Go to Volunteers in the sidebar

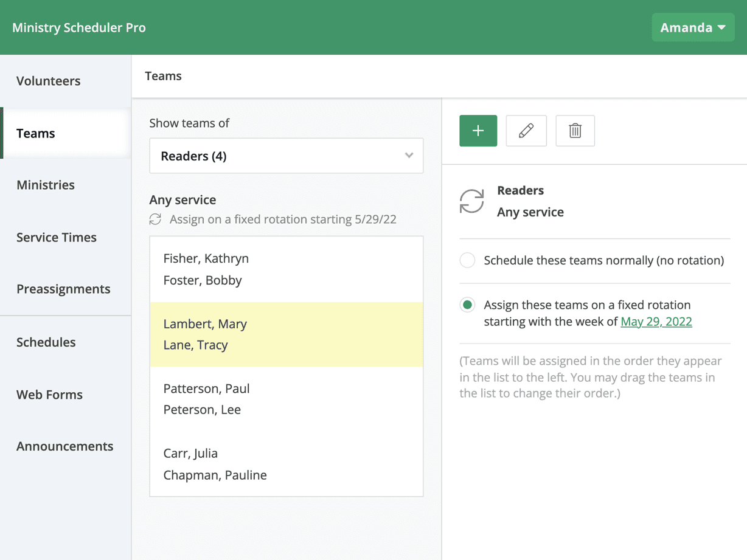coord(66,81)
